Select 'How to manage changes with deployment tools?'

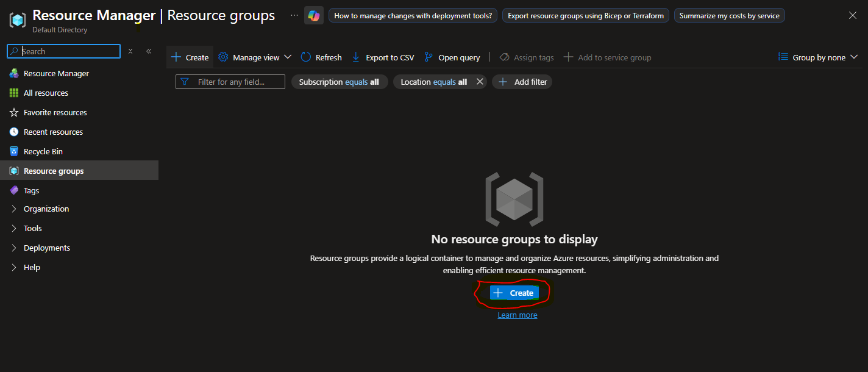(413, 16)
